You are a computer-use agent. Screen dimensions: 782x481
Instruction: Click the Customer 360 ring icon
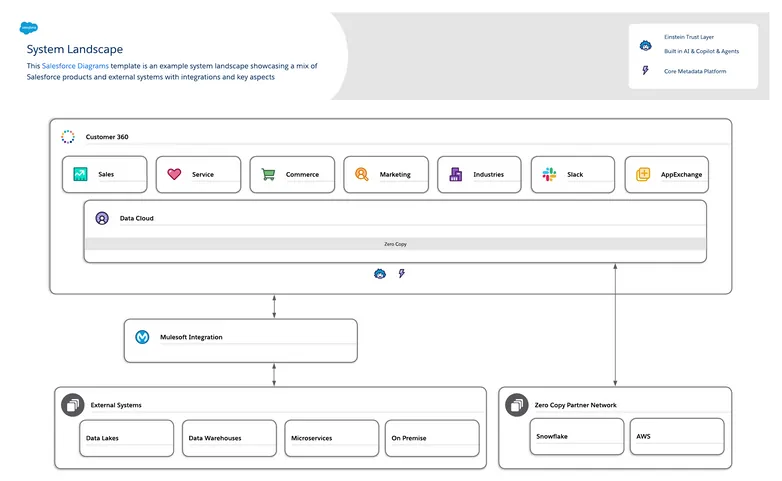click(68, 136)
